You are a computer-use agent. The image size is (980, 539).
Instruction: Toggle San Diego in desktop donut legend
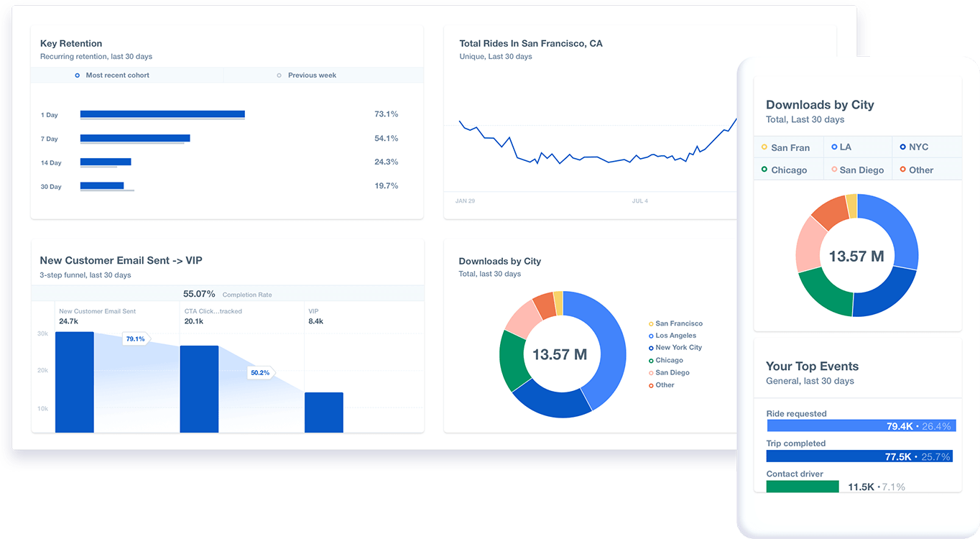pyautogui.click(x=669, y=373)
